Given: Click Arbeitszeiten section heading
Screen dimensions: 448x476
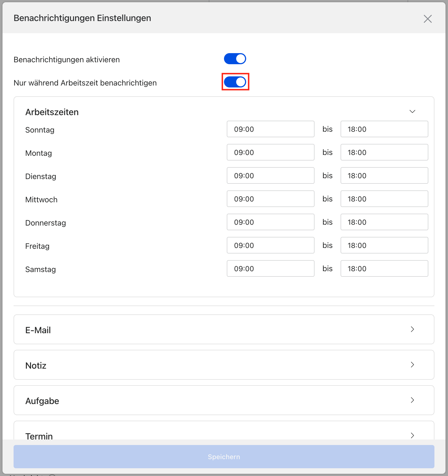Looking at the screenshot, I should (x=52, y=112).
